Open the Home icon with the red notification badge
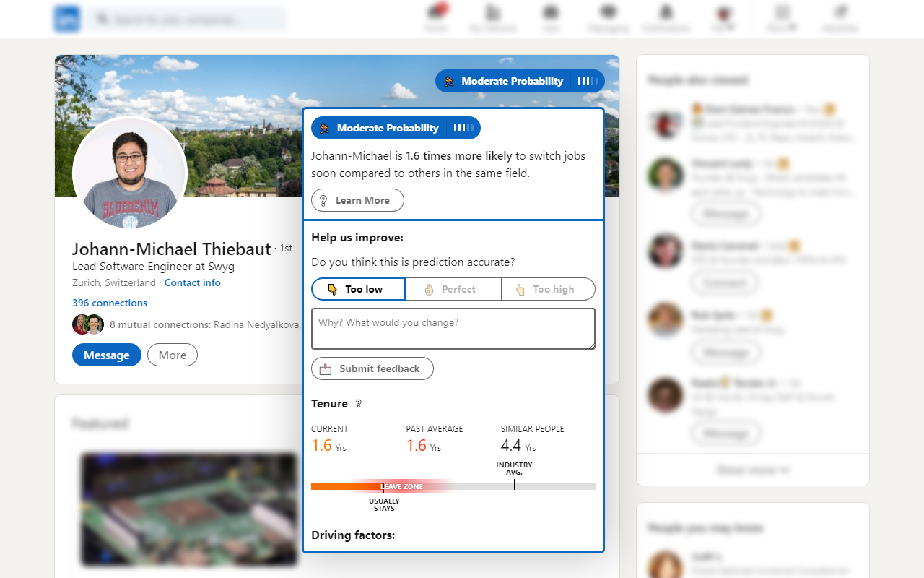The height and width of the screenshot is (578, 924). pos(435,19)
